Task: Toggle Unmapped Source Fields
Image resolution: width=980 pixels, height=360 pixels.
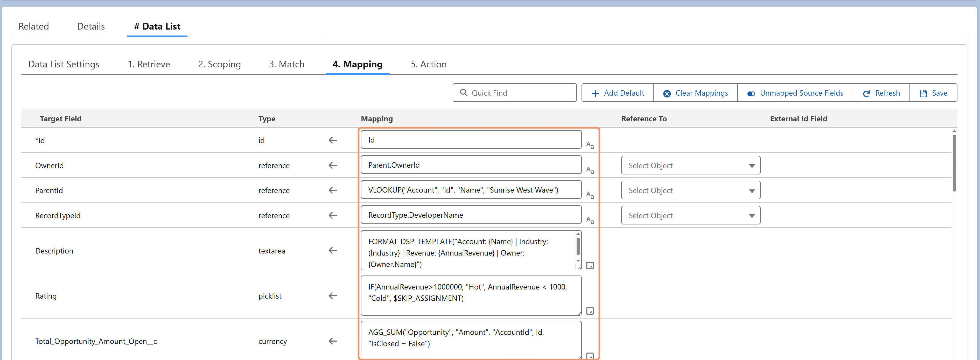Action: point(795,93)
